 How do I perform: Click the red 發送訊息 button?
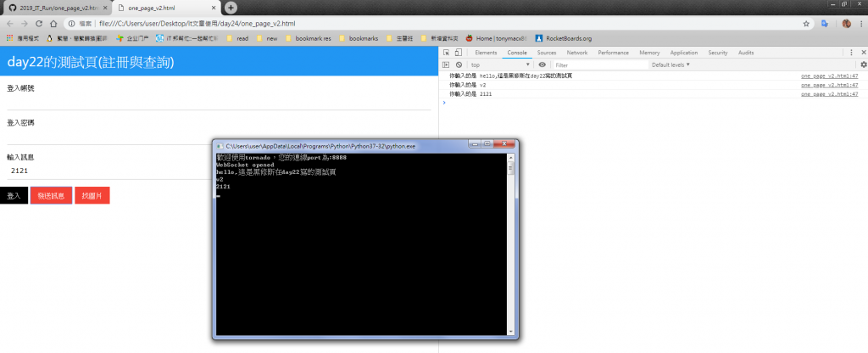point(51,196)
